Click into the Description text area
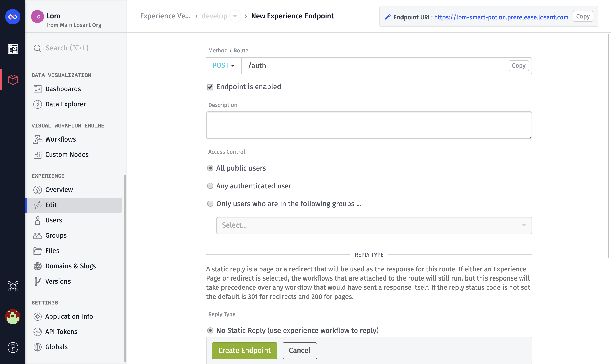This screenshot has height=364, width=611. (x=369, y=125)
